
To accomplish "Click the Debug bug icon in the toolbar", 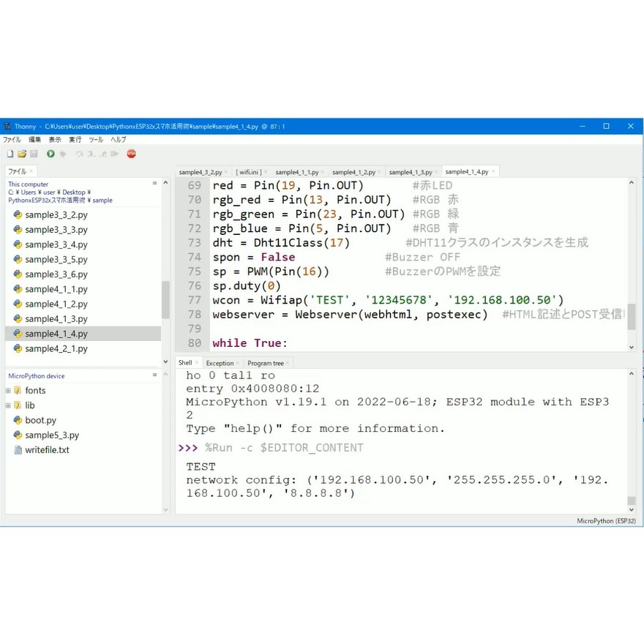I will (x=62, y=154).
